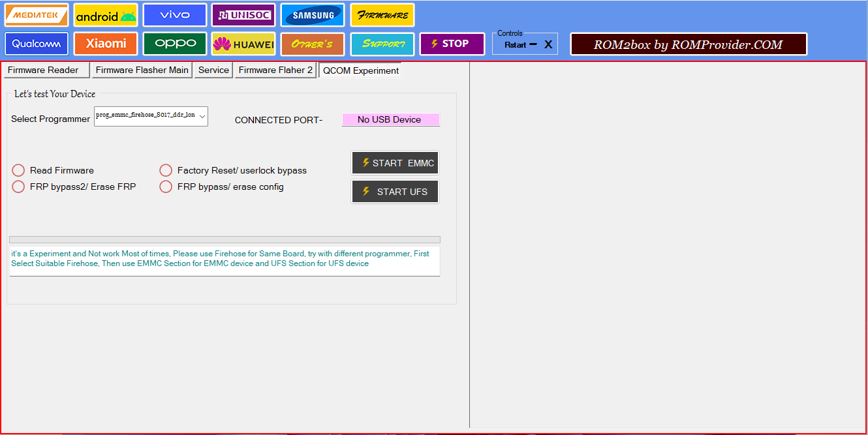Screen dimensions: 868x435
Task: Select the Android section
Action: (105, 14)
